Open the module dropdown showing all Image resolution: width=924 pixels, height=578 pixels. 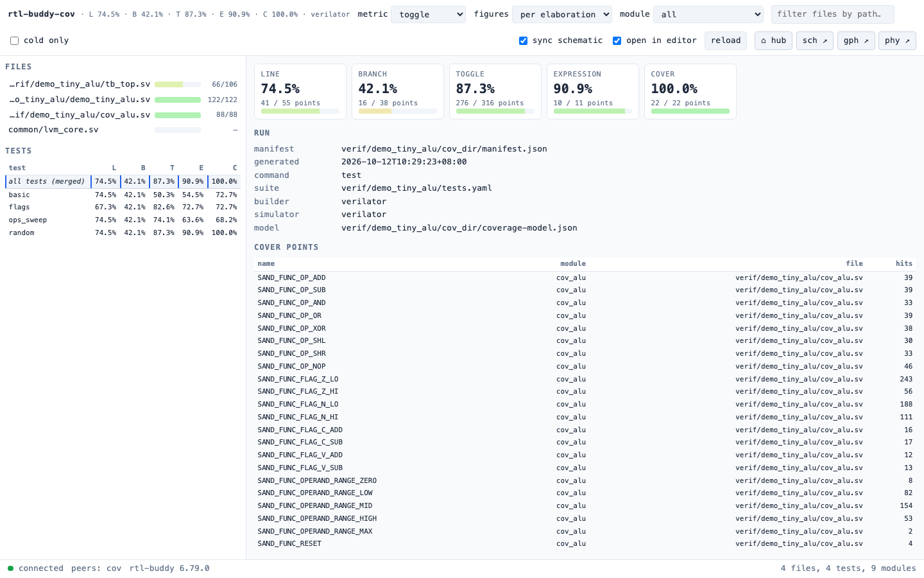[708, 14]
